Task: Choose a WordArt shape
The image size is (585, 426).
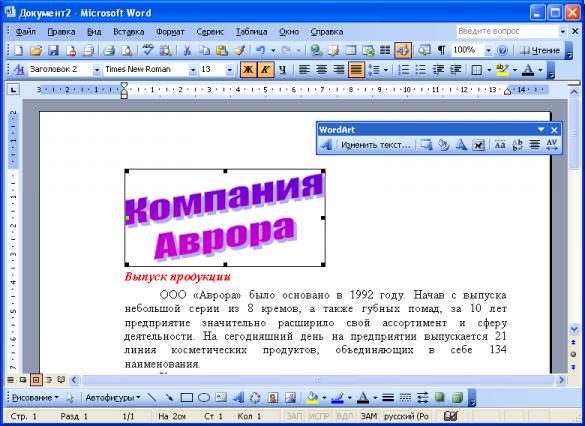Action: pos(461,145)
